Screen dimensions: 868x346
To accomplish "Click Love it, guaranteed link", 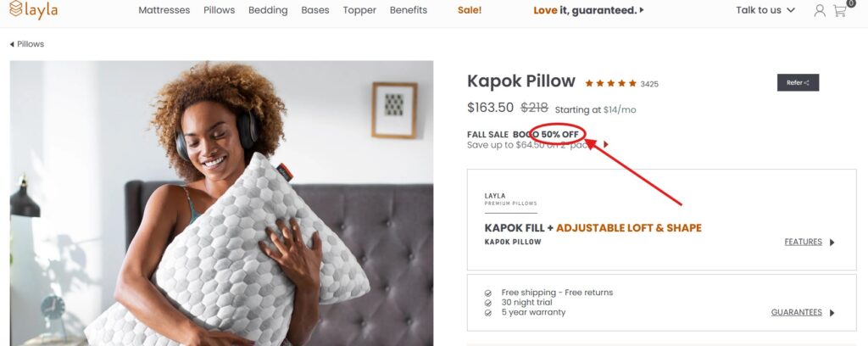I will (588, 10).
